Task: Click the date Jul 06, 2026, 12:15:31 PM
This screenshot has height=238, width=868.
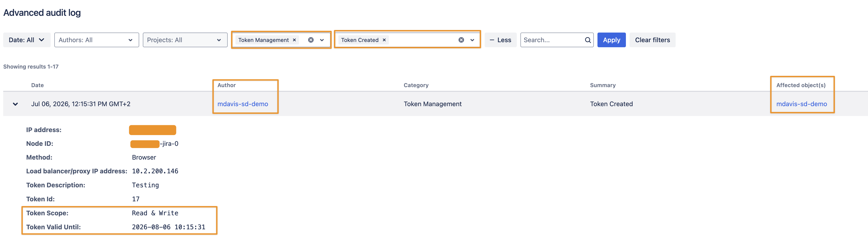Action: pos(80,104)
